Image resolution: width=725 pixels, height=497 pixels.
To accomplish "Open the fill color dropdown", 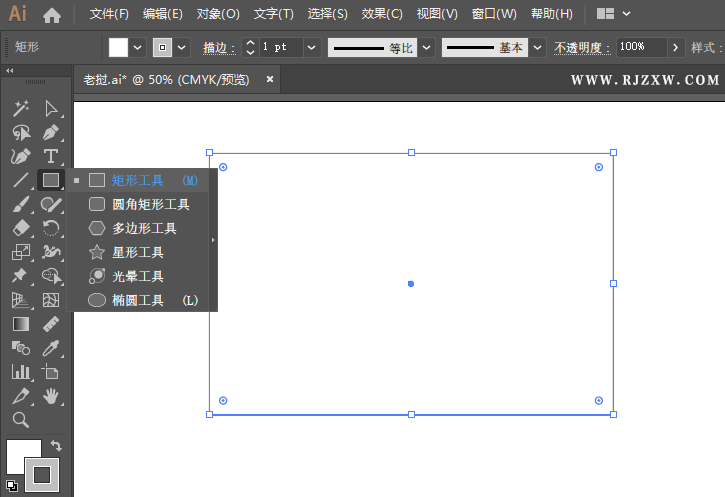I will (x=138, y=47).
